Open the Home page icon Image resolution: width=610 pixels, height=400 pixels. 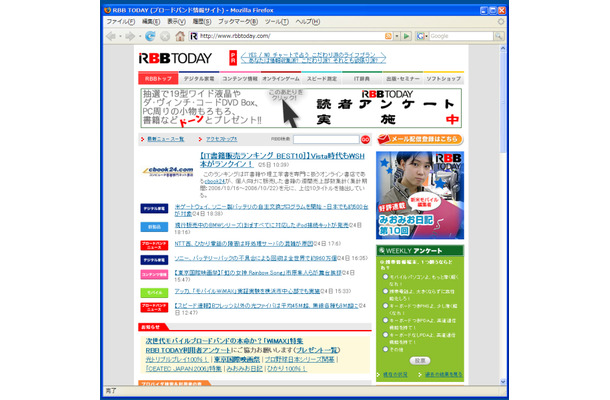pos(180,36)
